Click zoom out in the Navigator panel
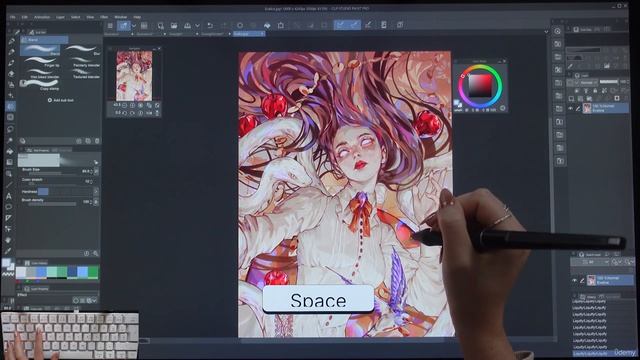Viewport: 640px width, 360px height. click(124, 105)
